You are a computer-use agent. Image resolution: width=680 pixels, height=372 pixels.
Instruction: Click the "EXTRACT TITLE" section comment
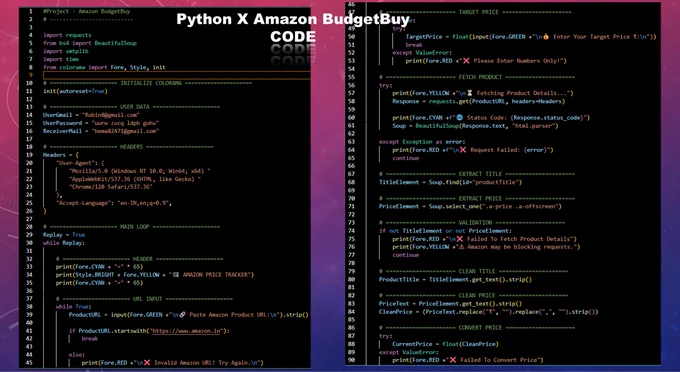pos(477,174)
